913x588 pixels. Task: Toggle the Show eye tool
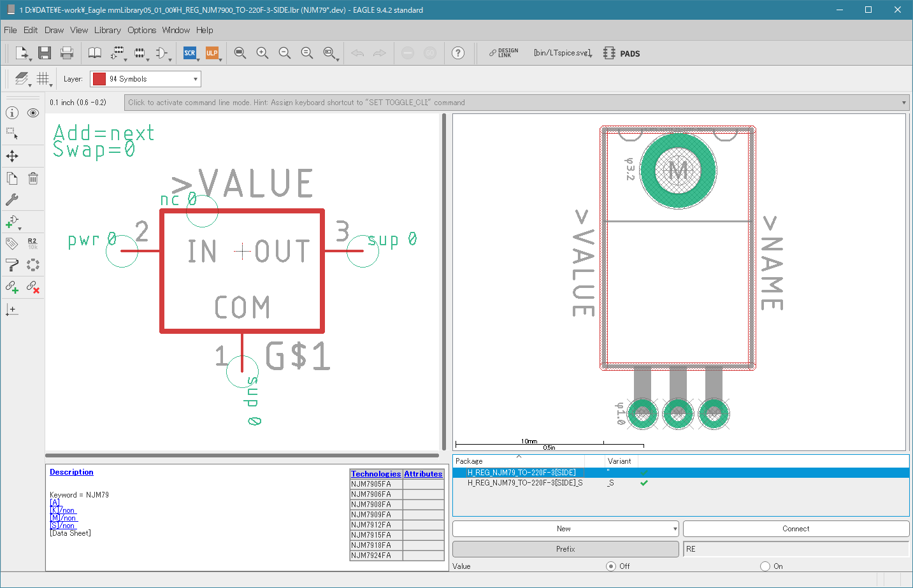[x=33, y=113]
